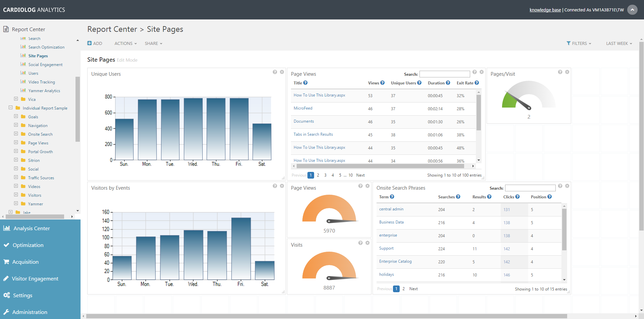The width and height of the screenshot is (644, 319).
Task: Click help icon next to Views column
Action: (383, 83)
